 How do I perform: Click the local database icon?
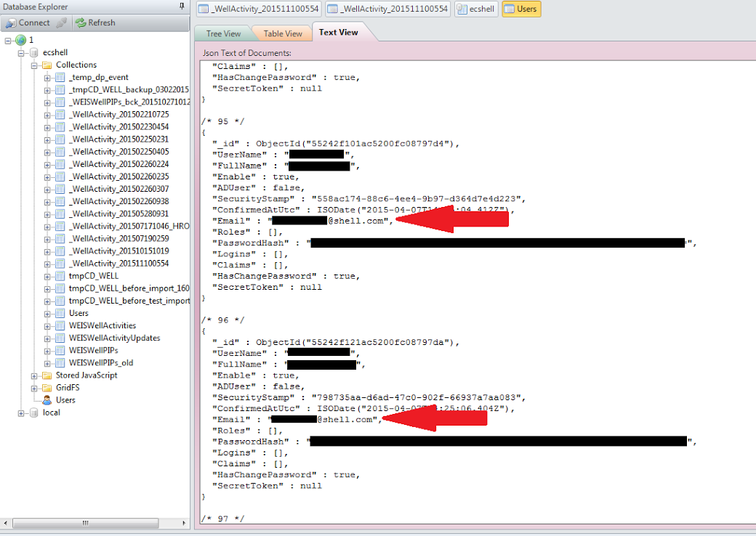pyautogui.click(x=33, y=413)
